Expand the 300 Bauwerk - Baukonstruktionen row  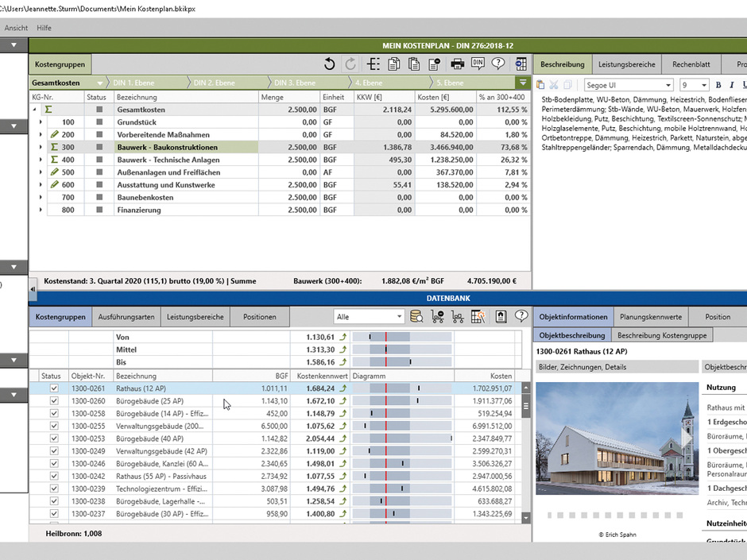pyautogui.click(x=41, y=147)
